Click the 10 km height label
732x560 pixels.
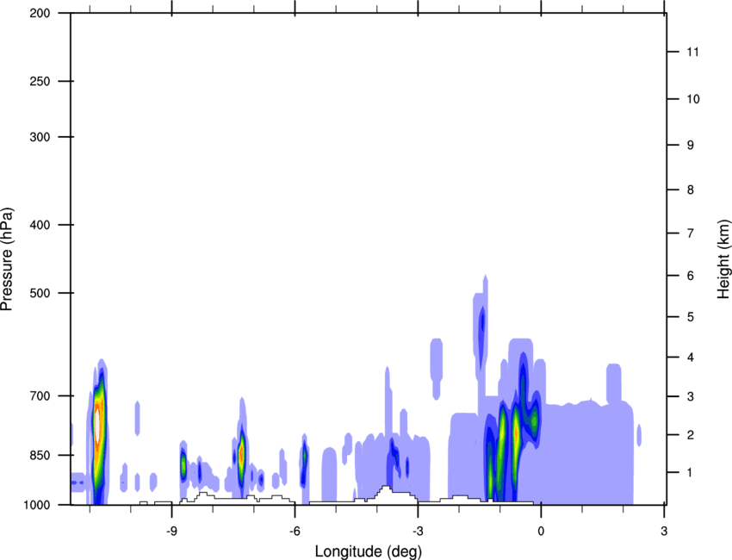(x=693, y=99)
